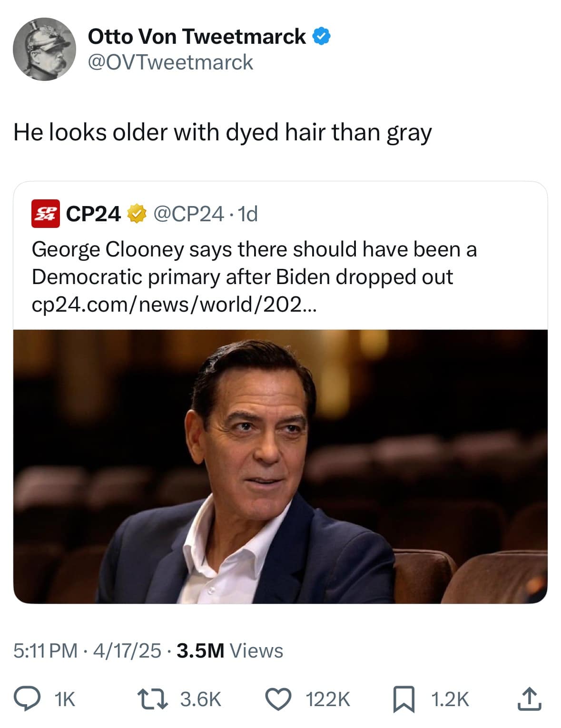Tap the CP24 account name
561x728 pixels.
pos(93,214)
